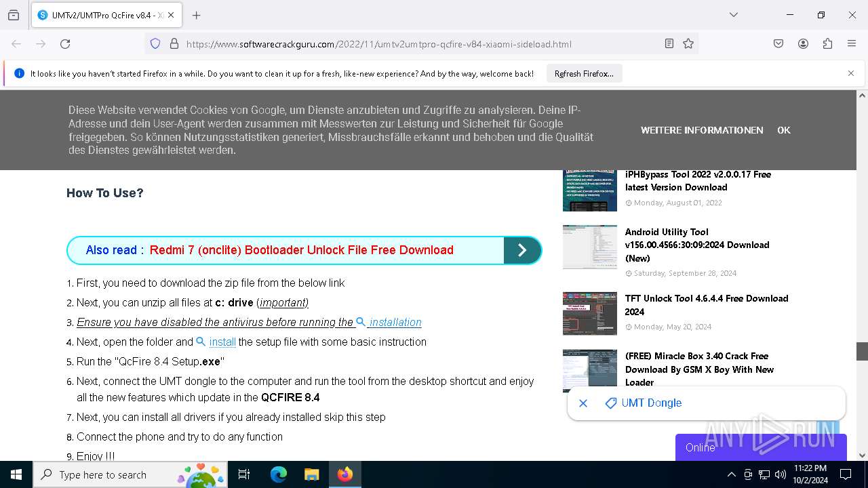Select date 'Saturday, September 28, 2024'
Screen dimensions: 868x488
click(x=685, y=273)
